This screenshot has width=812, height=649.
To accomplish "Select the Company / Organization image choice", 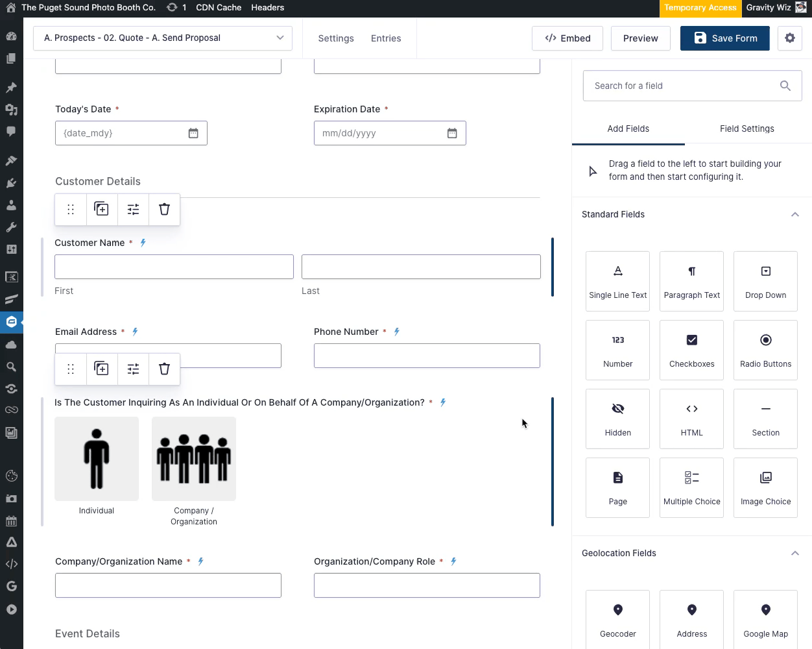I will click(x=194, y=459).
